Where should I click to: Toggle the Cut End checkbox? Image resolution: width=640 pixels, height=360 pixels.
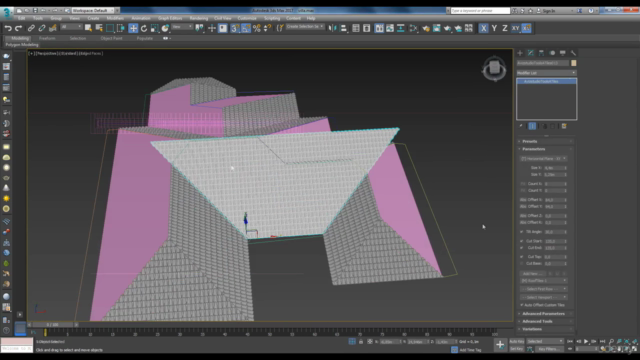tap(522, 248)
